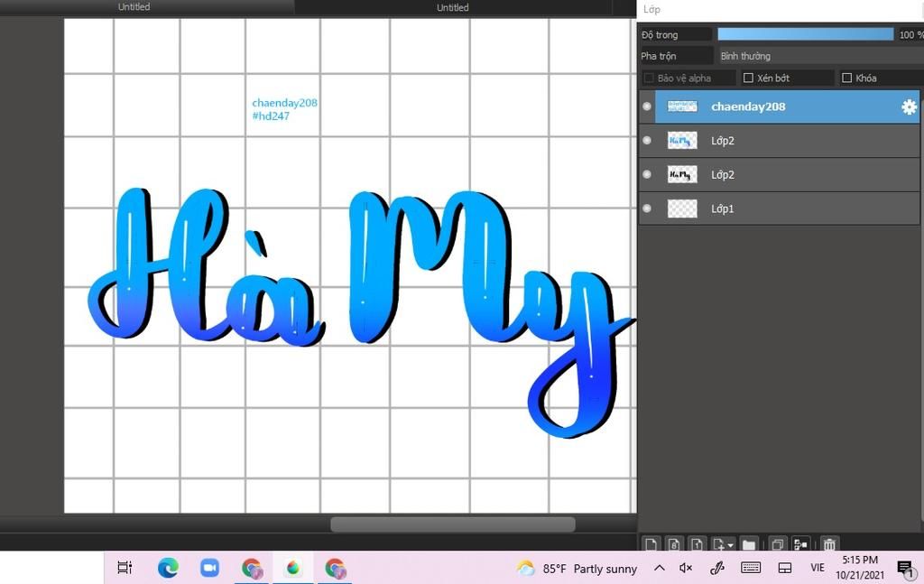The height and width of the screenshot is (584, 924).
Task: Click the muted volume icon
Action: click(686, 568)
